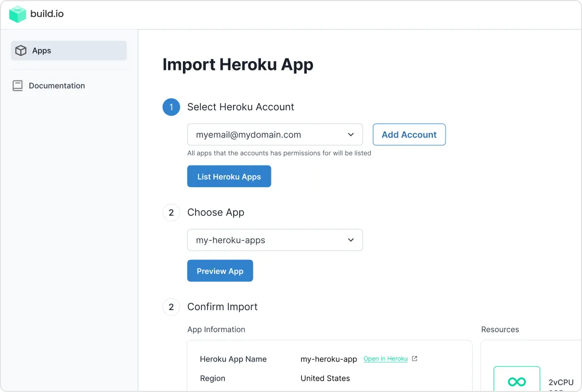The width and height of the screenshot is (582, 392).
Task: Click the step number badge beside Choose App
Action: point(171,212)
